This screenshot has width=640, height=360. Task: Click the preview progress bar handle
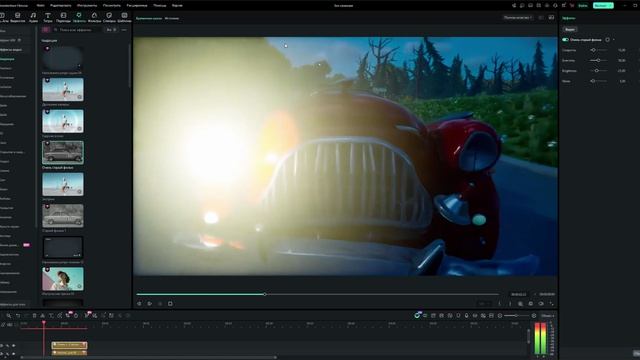[265, 294]
